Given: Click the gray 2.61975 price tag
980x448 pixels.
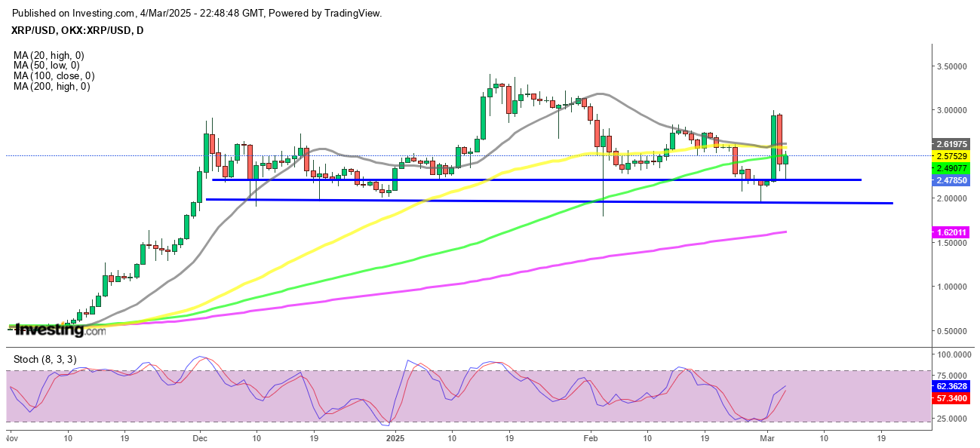Looking at the screenshot, I should tap(950, 143).
